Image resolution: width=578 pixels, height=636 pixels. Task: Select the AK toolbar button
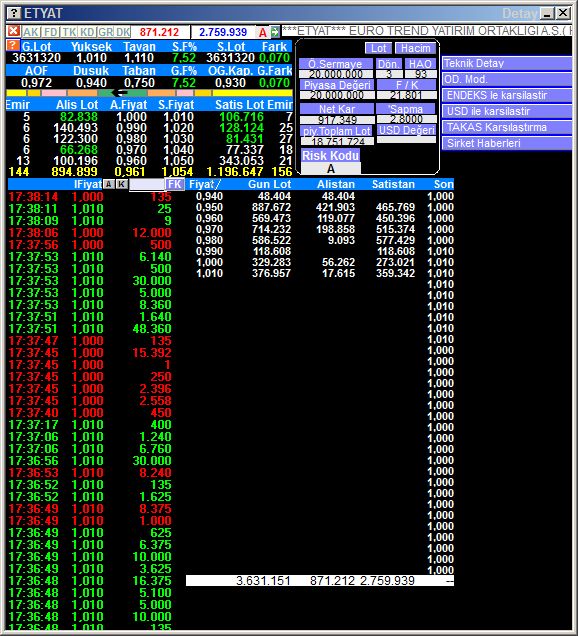click(31, 32)
